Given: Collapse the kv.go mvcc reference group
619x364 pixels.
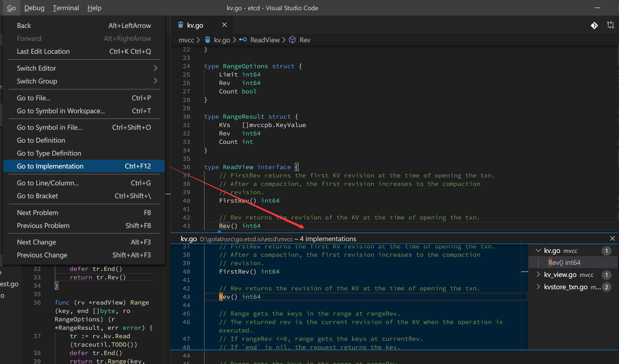Looking at the screenshot, I should point(538,250).
